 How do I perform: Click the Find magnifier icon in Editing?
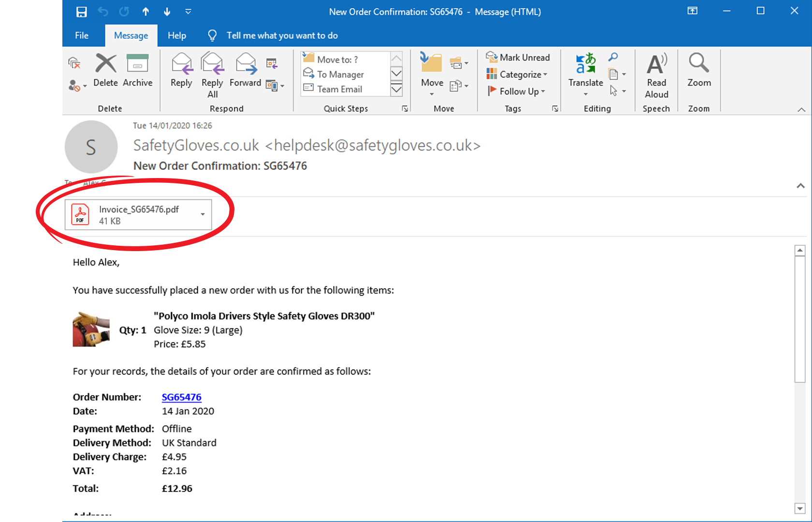613,58
